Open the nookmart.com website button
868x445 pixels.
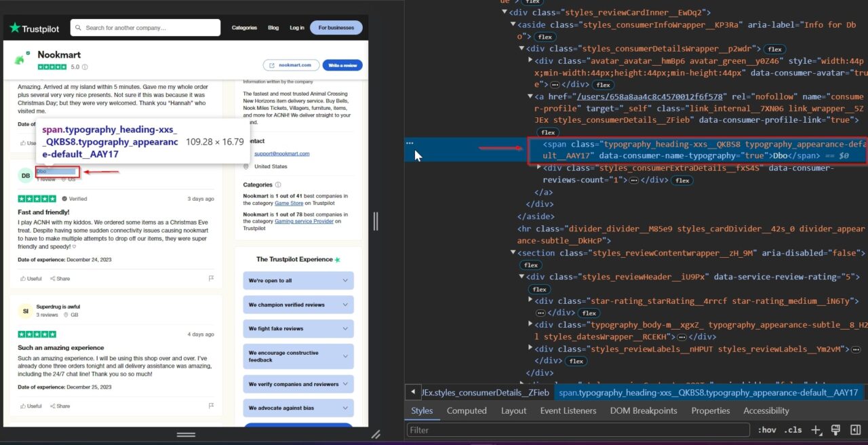pyautogui.click(x=291, y=65)
